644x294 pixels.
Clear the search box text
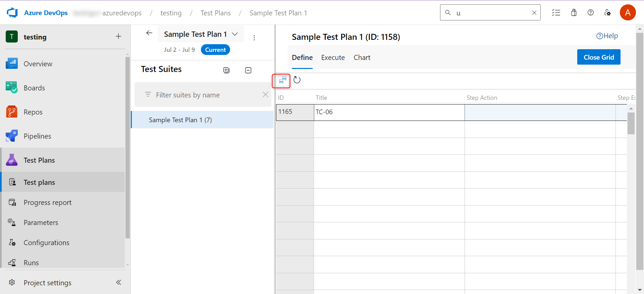coord(534,13)
